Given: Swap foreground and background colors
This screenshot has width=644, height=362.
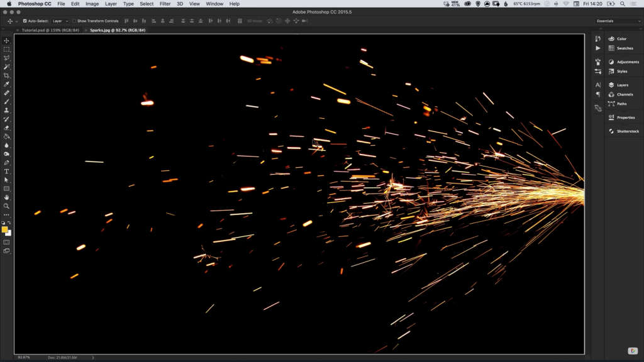Looking at the screenshot, I should coord(9,223).
